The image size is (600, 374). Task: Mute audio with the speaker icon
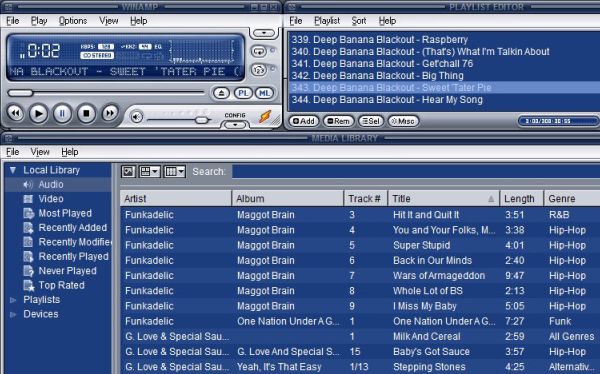[137, 117]
